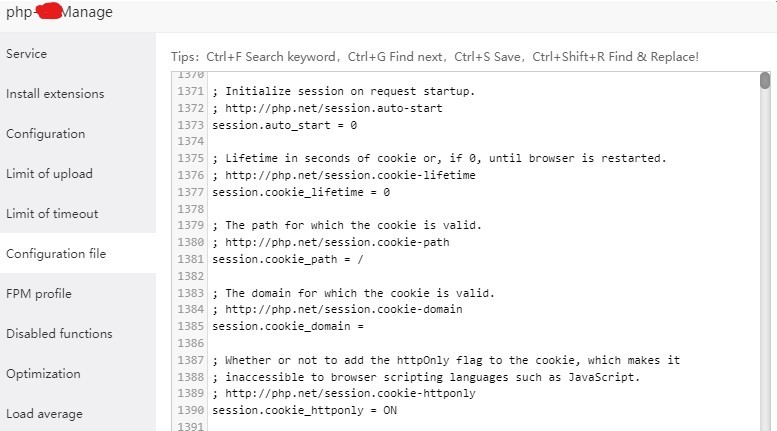Viewport: 777px width, 431px height.
Task: Click the session.cookie_lifetime = 0 line
Action: pyautogui.click(x=300, y=192)
